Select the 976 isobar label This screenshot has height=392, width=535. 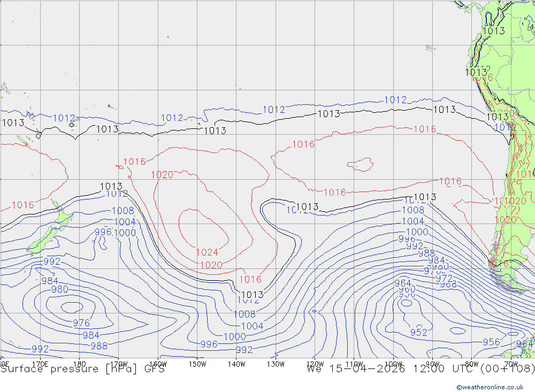click(x=81, y=323)
